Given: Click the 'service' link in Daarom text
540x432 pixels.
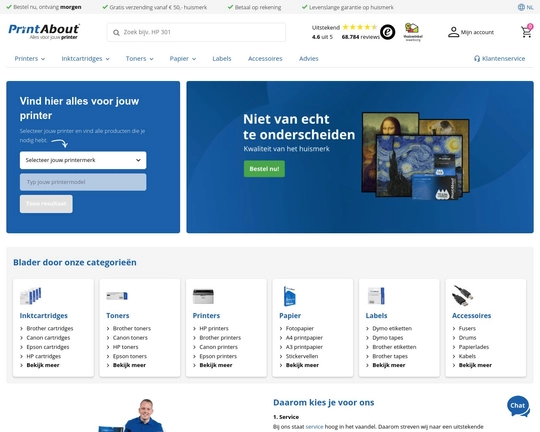Looking at the screenshot, I should pyautogui.click(x=314, y=427).
